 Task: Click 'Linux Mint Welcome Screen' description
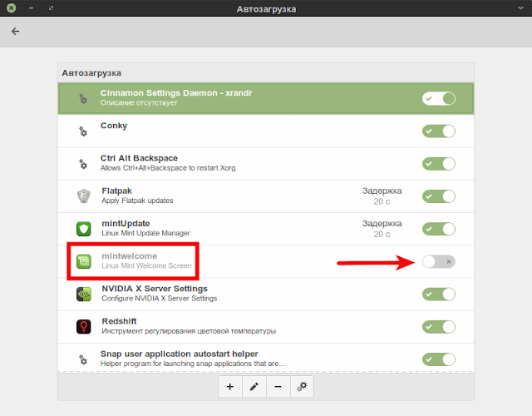click(x=146, y=266)
